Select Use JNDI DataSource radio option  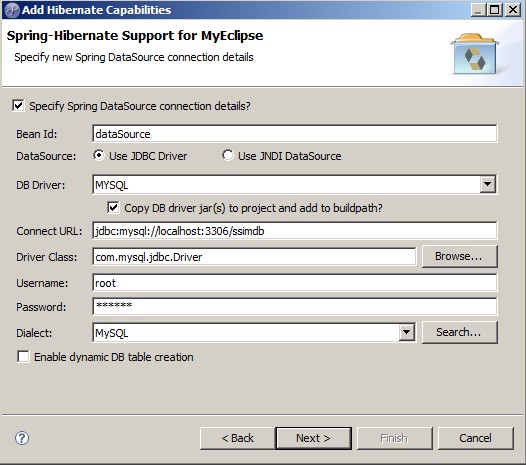(228, 156)
